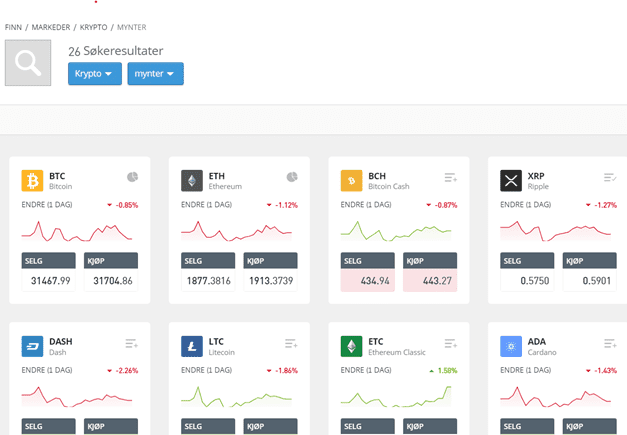Screen dimensions: 627x435
Task: Open the ETC price sparkline chart
Action: [396, 397]
